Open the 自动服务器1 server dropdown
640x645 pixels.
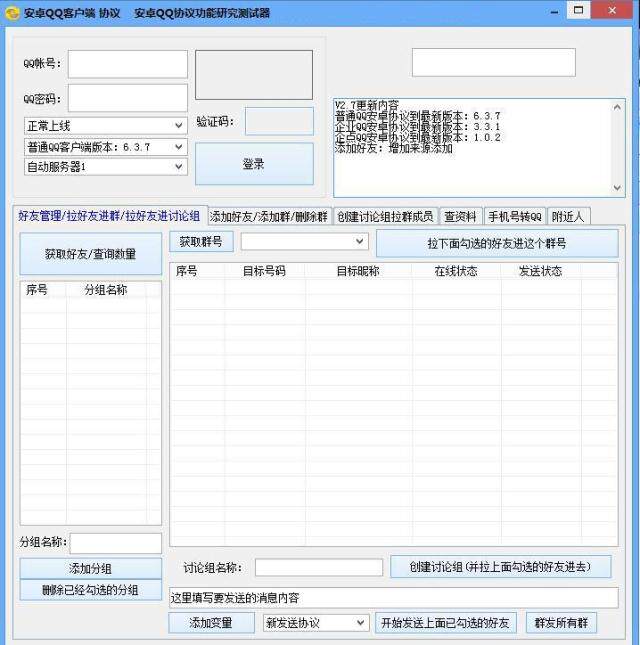tap(106, 167)
